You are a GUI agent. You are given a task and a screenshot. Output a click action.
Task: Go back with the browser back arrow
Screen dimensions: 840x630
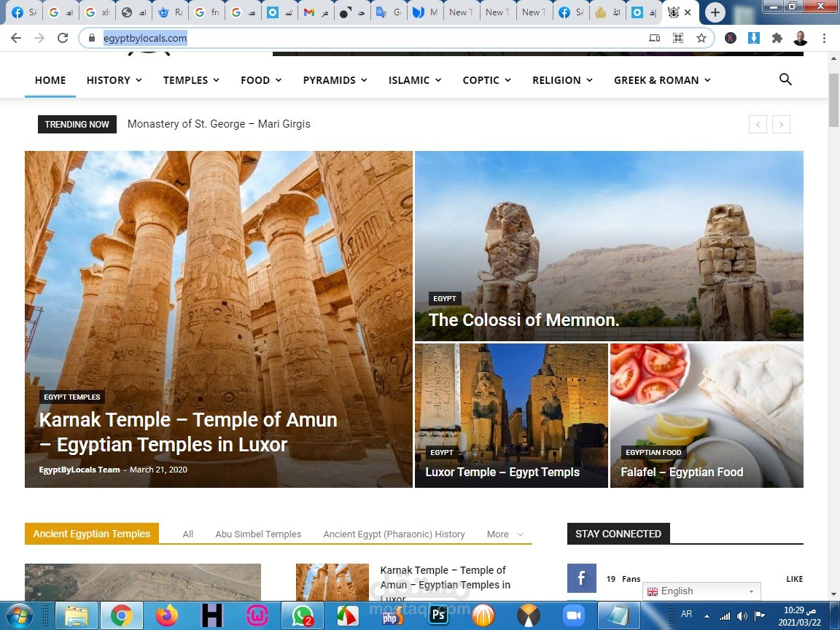[x=16, y=38]
